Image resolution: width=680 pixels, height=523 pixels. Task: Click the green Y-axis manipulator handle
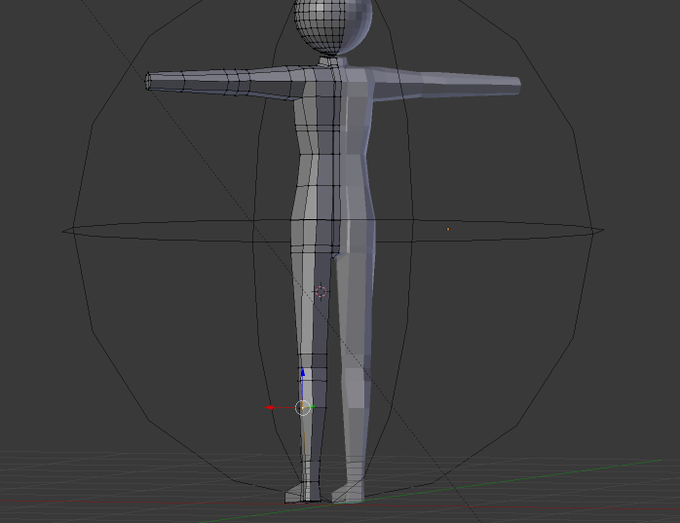click(x=312, y=407)
